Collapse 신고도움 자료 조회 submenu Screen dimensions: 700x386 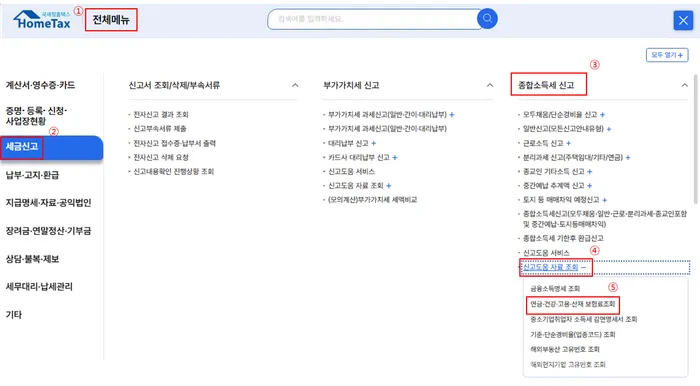pyautogui.click(x=583, y=267)
